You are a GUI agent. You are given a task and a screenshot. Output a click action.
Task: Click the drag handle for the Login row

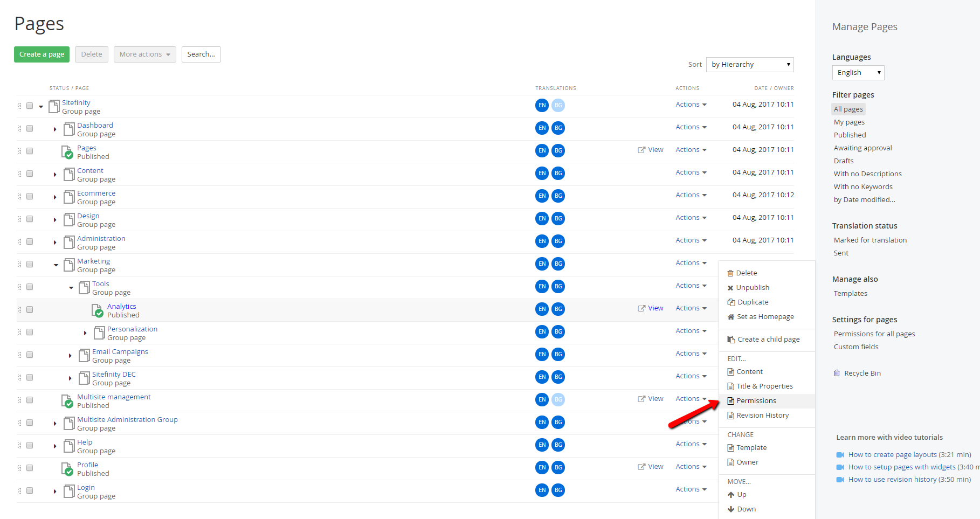click(20, 491)
